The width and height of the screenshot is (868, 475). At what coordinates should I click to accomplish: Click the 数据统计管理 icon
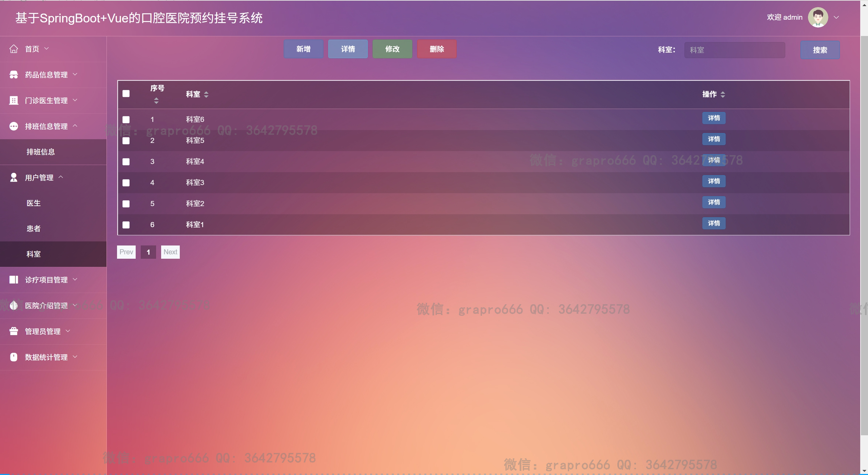click(14, 357)
